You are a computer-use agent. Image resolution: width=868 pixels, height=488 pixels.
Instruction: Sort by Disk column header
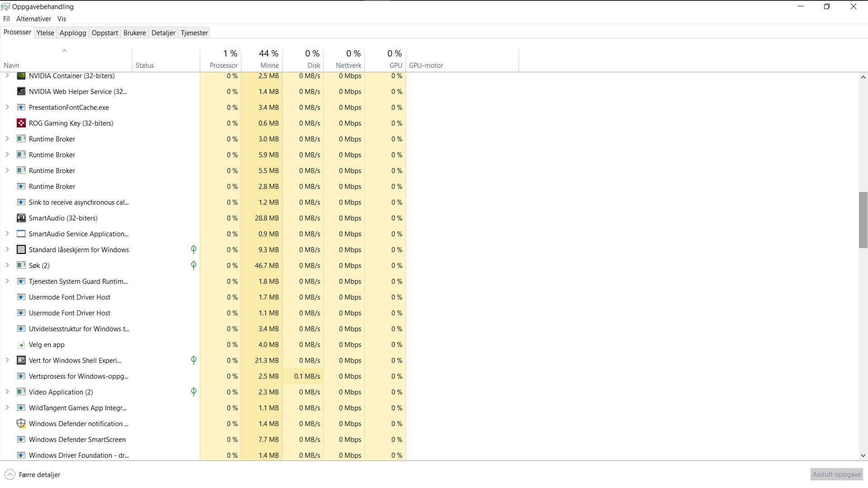tap(303, 59)
